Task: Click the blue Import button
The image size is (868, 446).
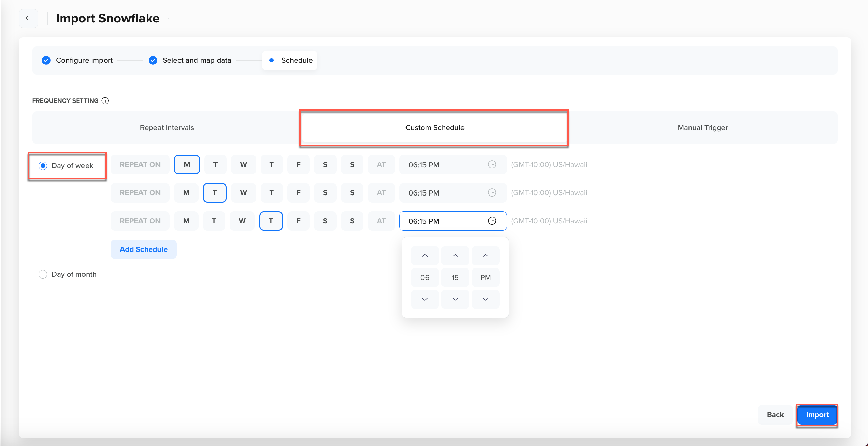Action: coord(817,415)
